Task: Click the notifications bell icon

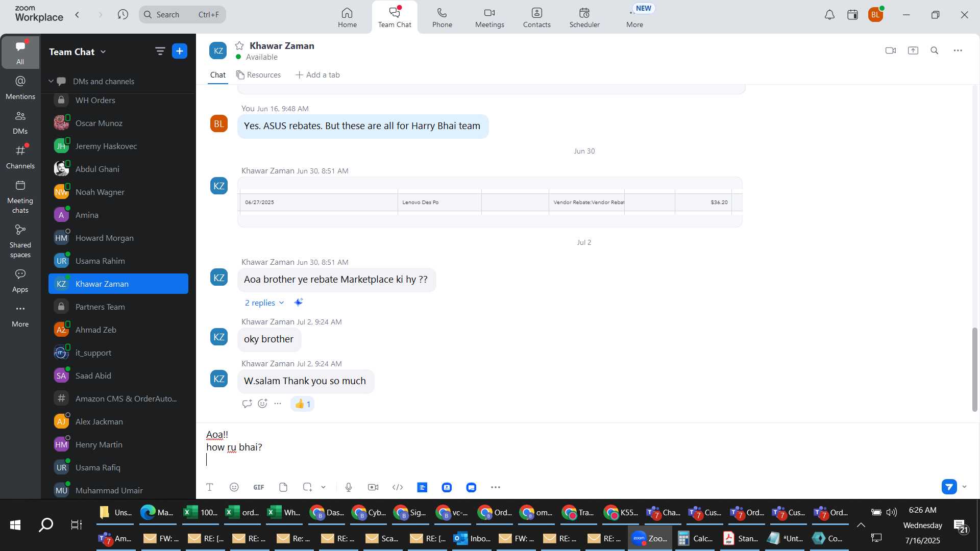Action: 829,15
